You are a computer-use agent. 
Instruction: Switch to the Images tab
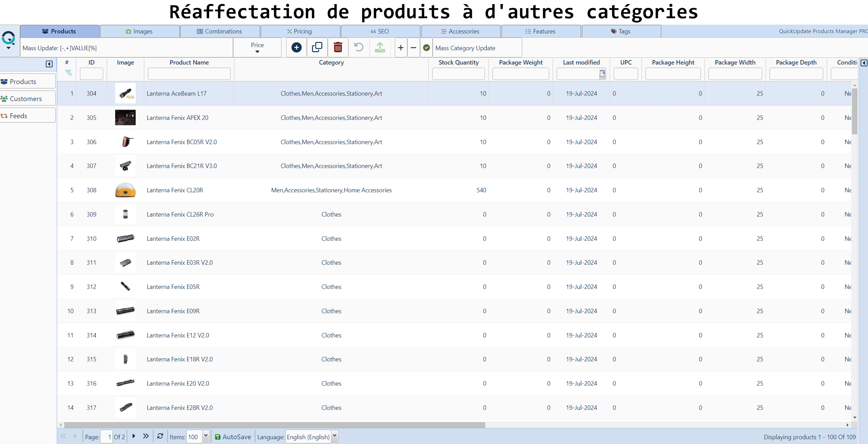(140, 31)
